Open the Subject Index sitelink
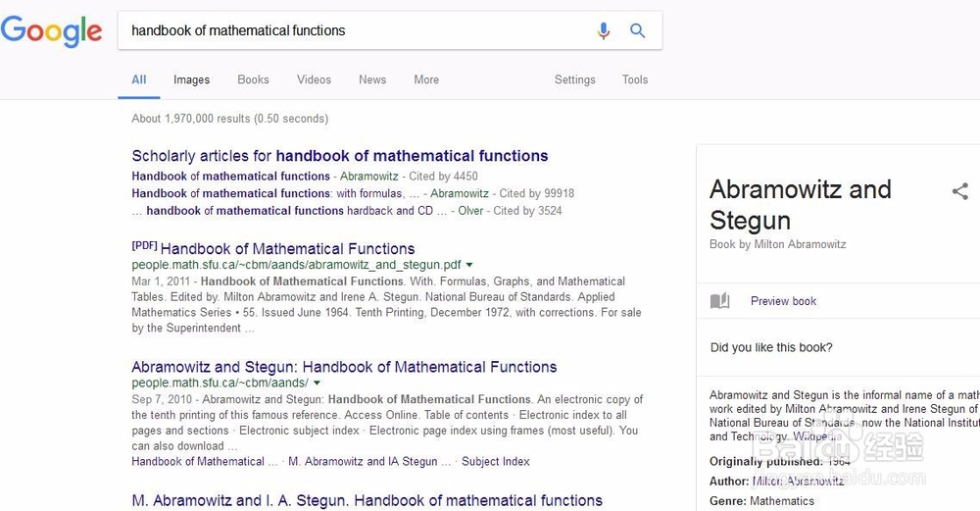The width and height of the screenshot is (980, 511). (496, 462)
